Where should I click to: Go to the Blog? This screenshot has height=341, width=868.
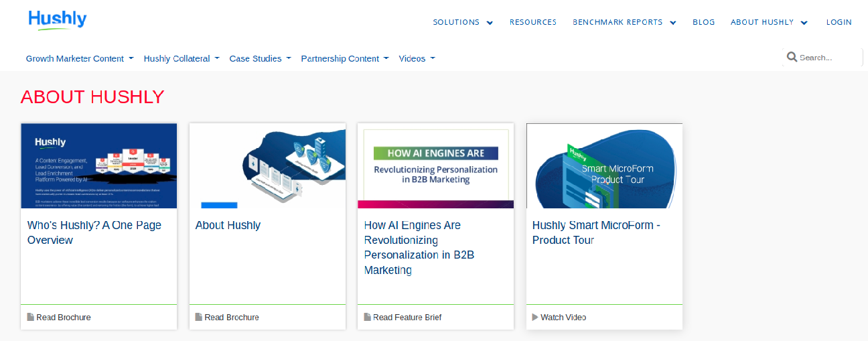[x=704, y=22]
